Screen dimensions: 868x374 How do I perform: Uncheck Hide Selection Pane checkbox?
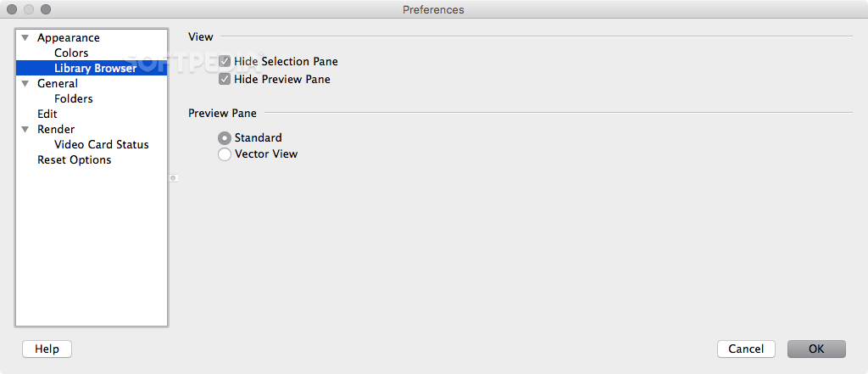[x=225, y=61]
